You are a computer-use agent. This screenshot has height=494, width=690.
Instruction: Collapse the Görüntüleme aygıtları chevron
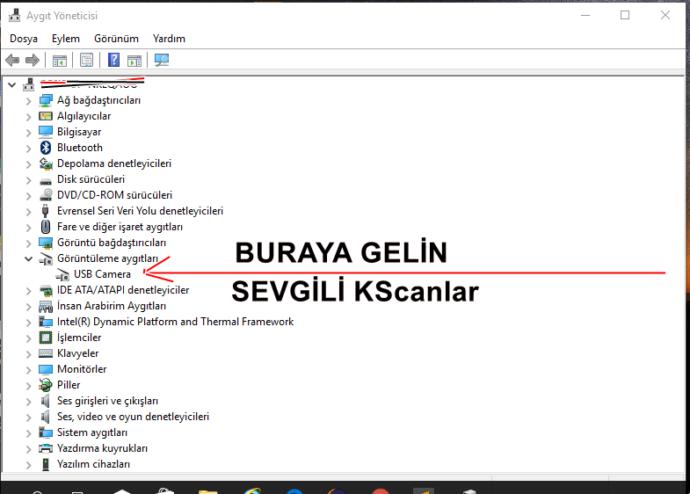29,259
